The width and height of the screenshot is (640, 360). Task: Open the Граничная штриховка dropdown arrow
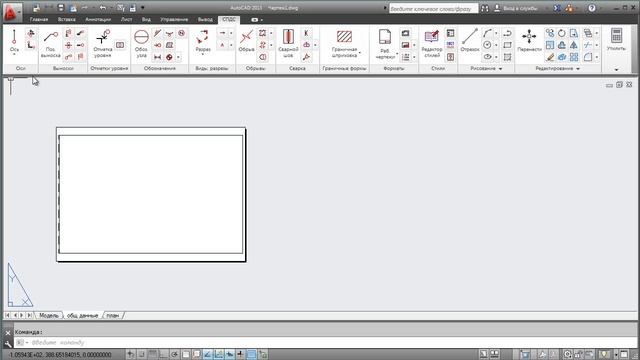pos(360,53)
